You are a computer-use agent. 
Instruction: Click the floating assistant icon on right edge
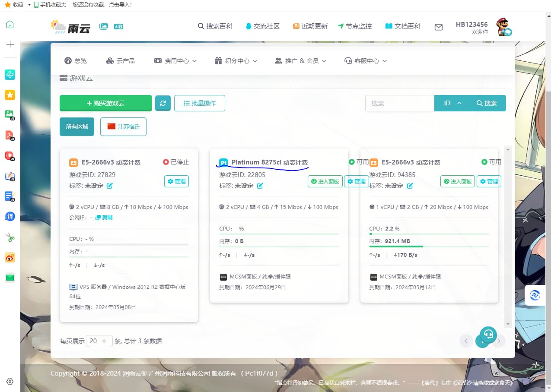(x=535, y=295)
